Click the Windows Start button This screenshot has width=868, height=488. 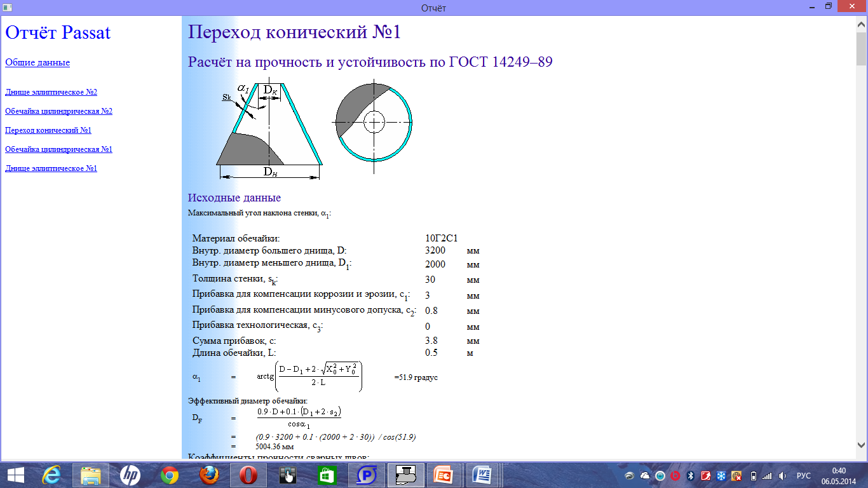coord(15,475)
